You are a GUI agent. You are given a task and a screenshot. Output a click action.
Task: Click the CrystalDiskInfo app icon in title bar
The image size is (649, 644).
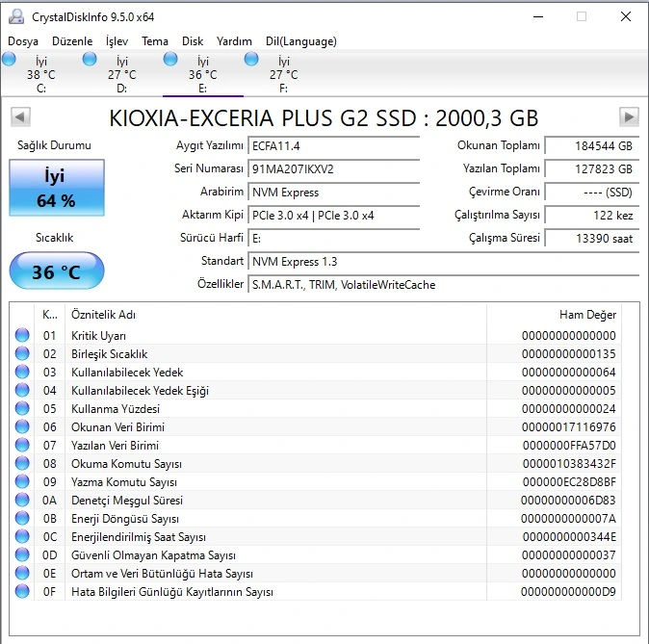pos(16,16)
